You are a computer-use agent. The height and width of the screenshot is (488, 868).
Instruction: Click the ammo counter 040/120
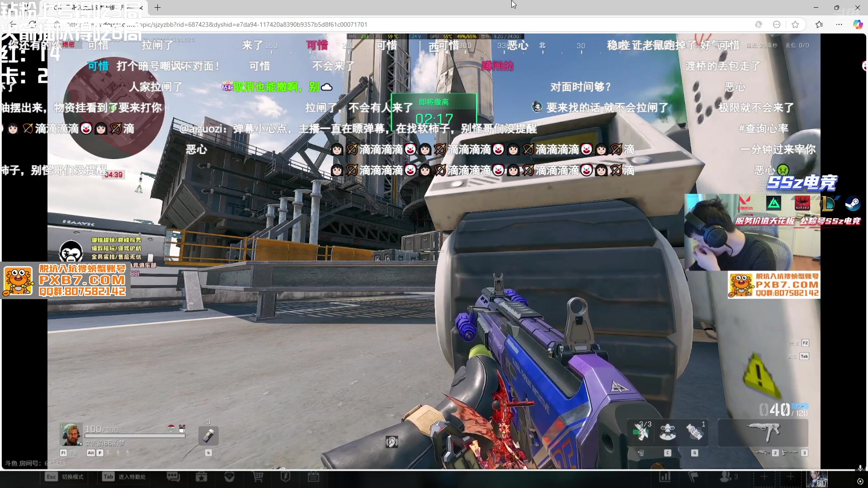click(x=783, y=410)
